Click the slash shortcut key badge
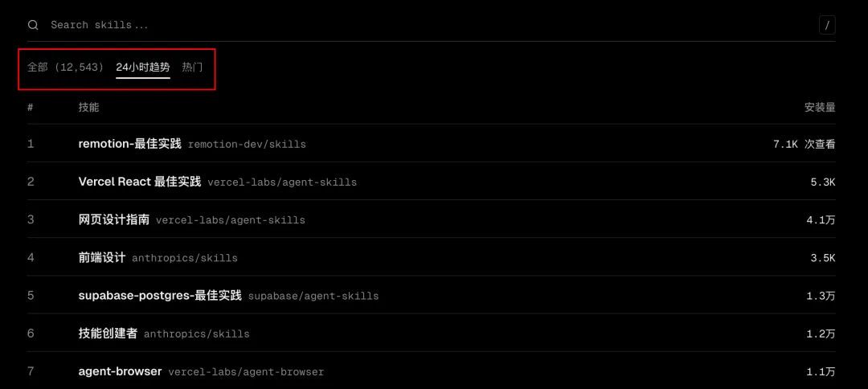 coord(827,25)
